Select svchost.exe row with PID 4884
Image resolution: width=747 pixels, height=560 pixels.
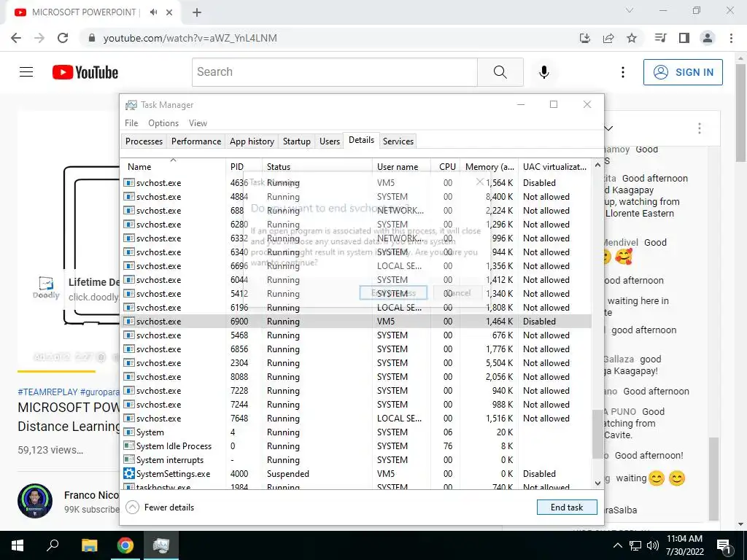click(x=356, y=197)
